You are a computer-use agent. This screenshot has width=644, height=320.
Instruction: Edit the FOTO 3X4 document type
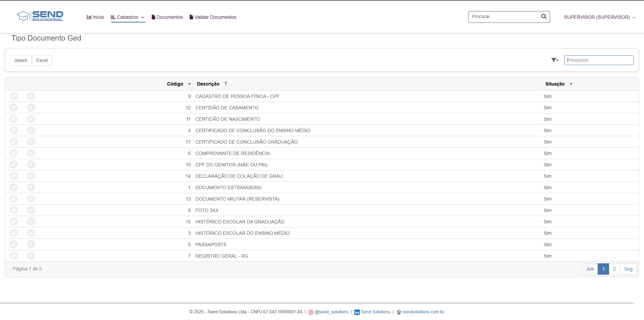pos(13,210)
